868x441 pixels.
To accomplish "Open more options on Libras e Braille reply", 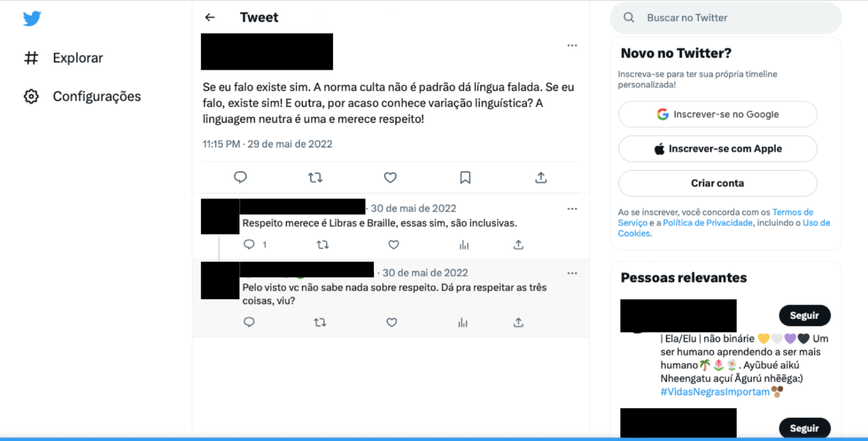I will tap(573, 209).
